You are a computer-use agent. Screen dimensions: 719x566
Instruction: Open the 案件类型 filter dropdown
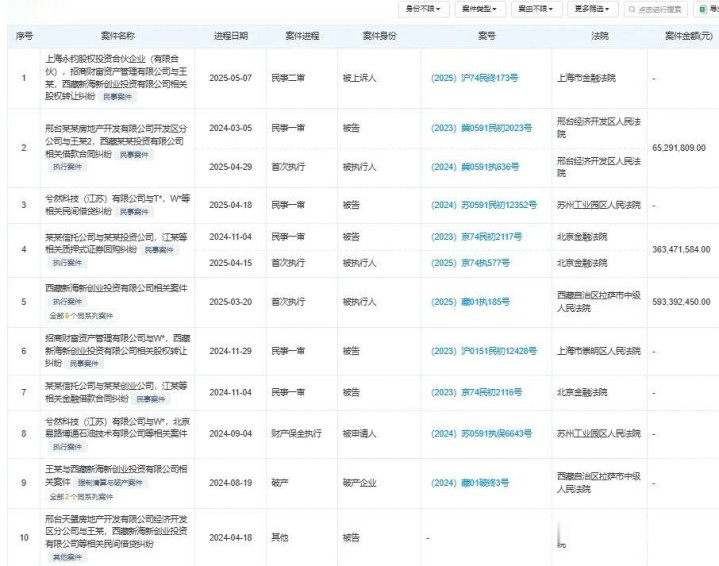click(480, 9)
